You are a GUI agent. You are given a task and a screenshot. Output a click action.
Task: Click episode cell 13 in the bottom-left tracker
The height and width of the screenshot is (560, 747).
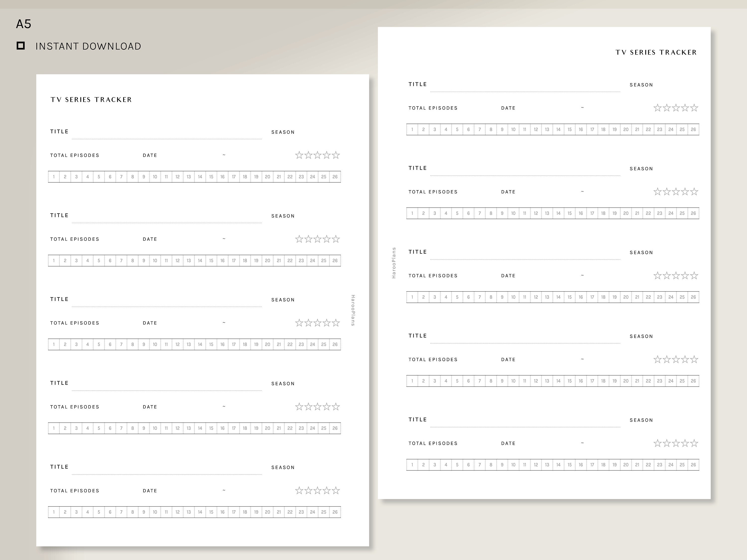coord(189,512)
